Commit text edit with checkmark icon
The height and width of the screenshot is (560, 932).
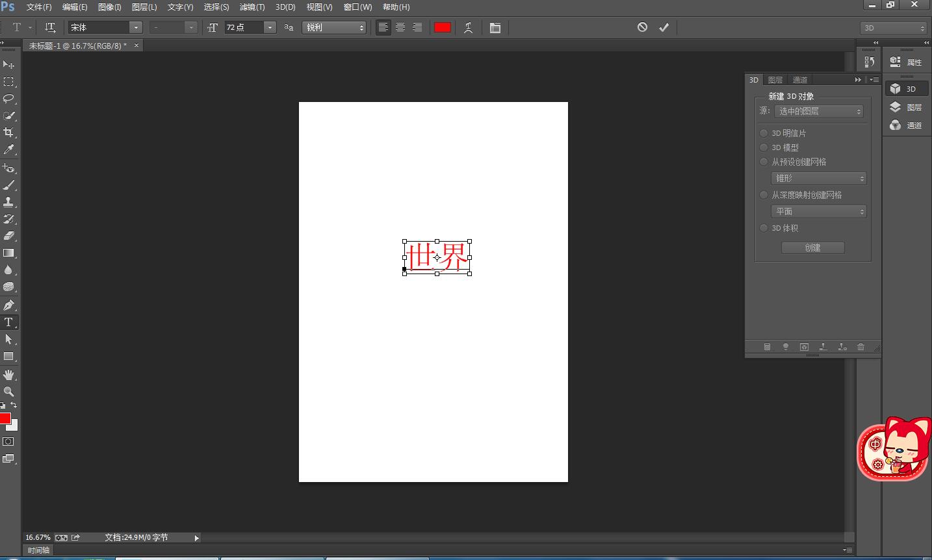664,27
